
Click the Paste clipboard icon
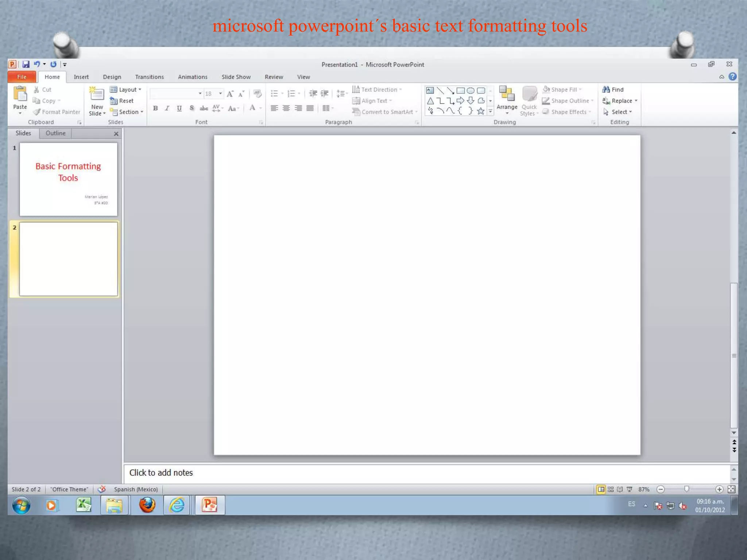20,94
